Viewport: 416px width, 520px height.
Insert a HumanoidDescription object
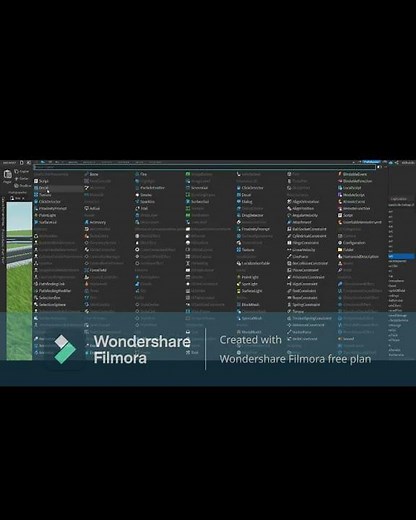click(x=358, y=256)
